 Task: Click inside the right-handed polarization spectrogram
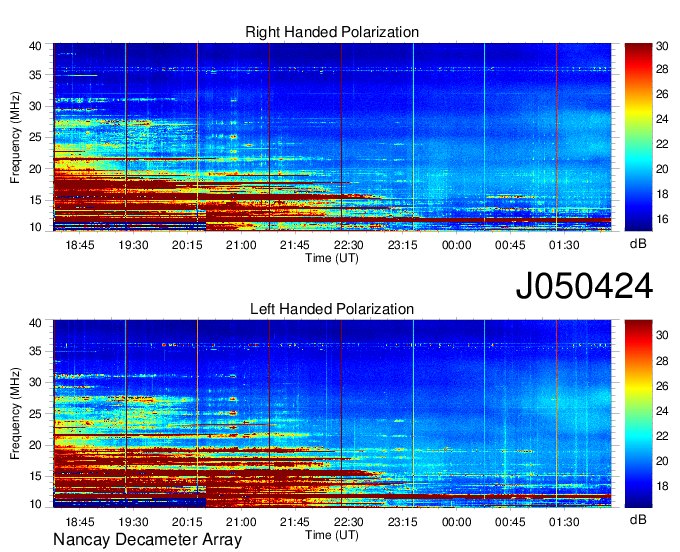pos(332,137)
